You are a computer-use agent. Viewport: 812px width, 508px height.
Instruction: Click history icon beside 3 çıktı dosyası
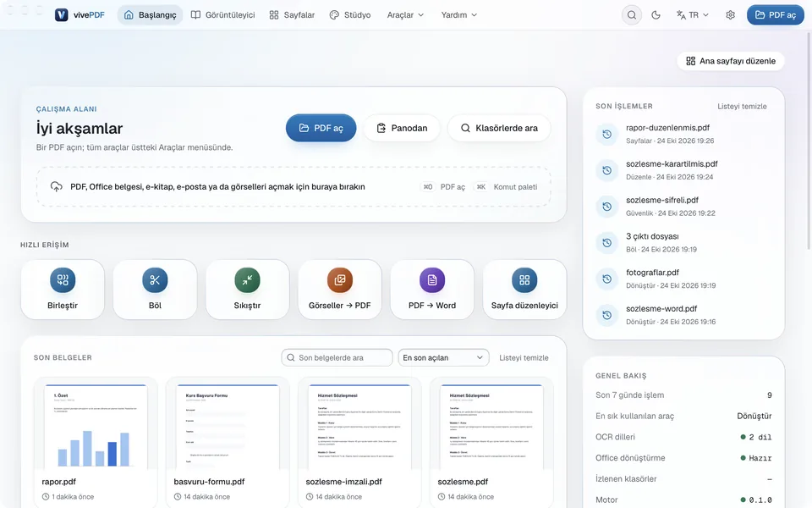(607, 243)
